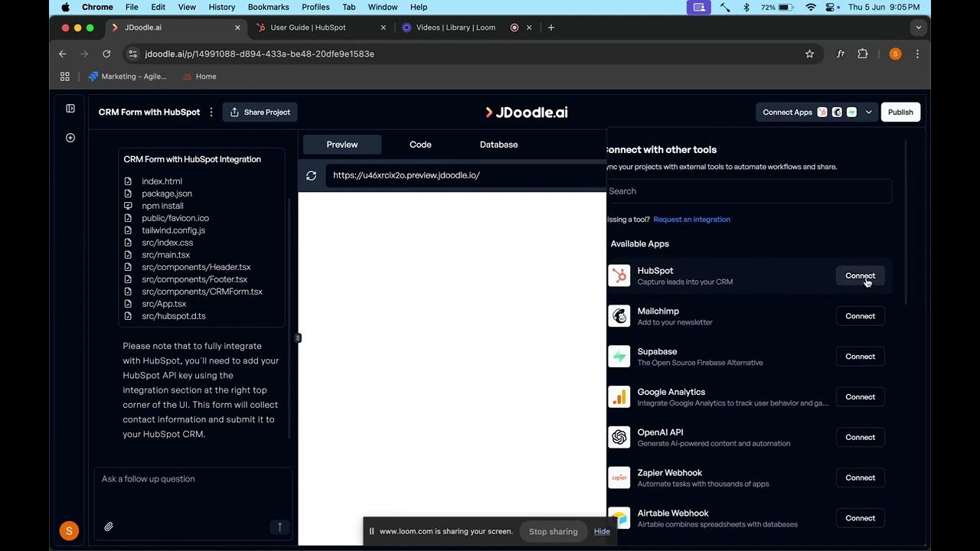Click the new project plus icon
Image resolution: width=980 pixels, height=551 pixels.
tap(70, 138)
